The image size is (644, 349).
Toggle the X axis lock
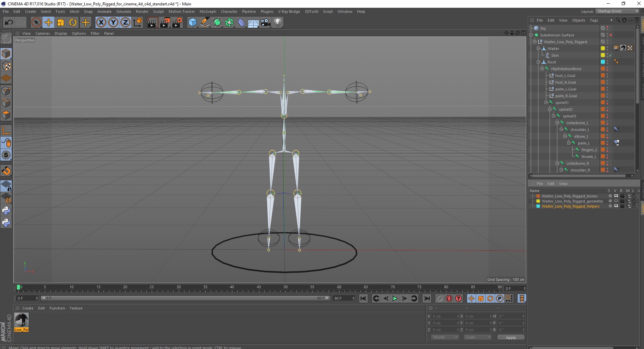point(101,23)
